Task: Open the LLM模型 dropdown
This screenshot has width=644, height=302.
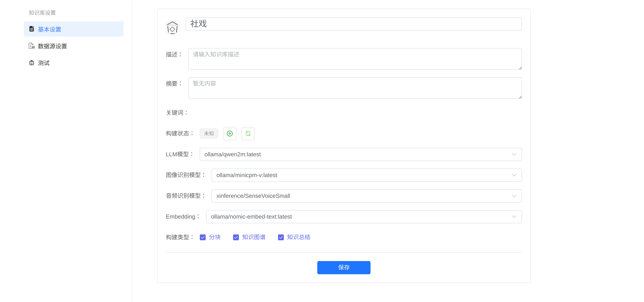Action: (360, 154)
